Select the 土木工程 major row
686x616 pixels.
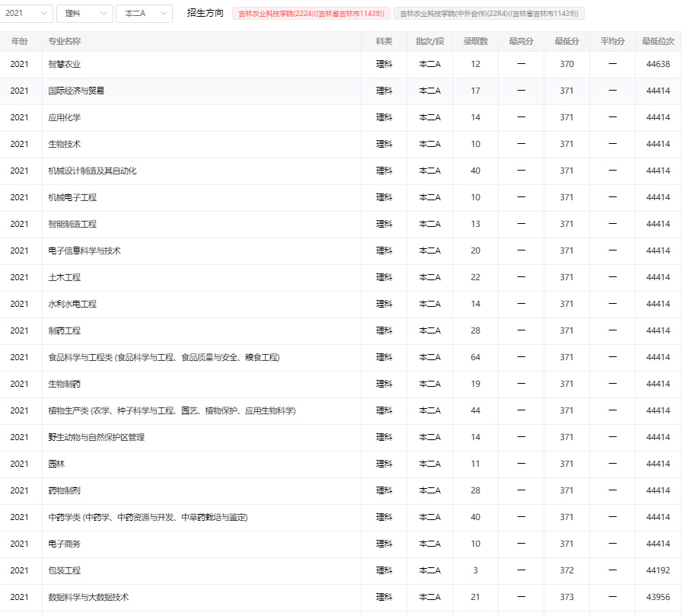click(x=340, y=277)
